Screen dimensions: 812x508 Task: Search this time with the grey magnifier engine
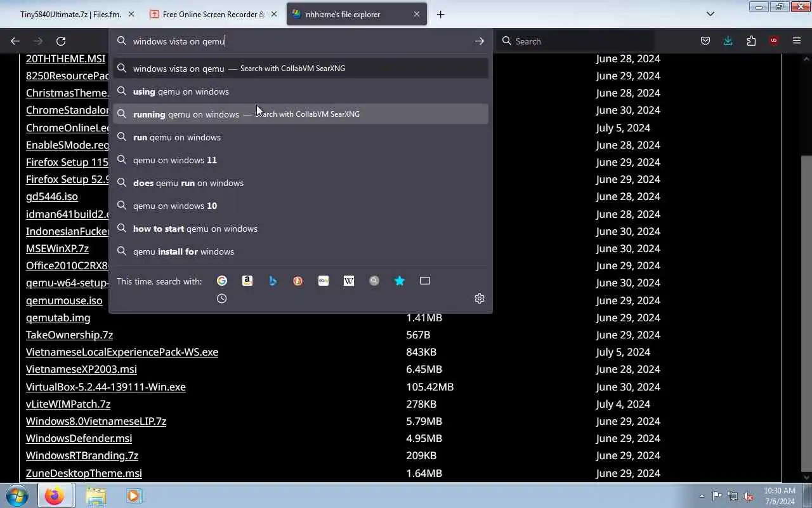(x=374, y=281)
